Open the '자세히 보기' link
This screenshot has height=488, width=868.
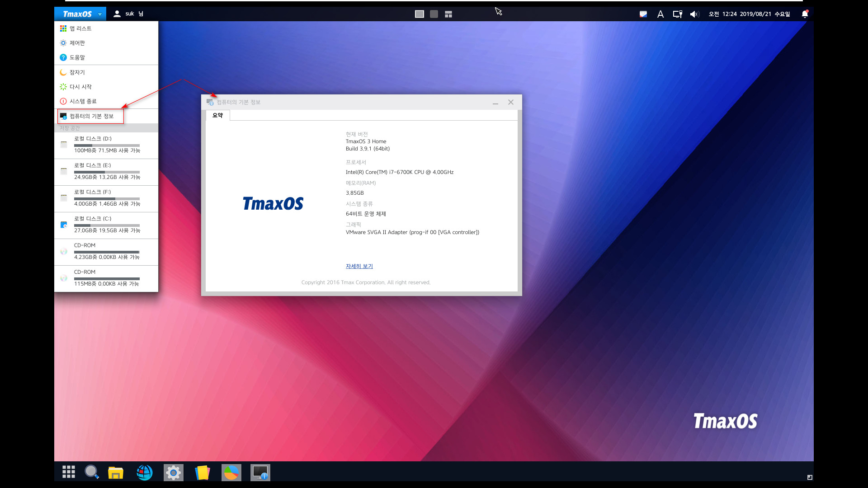(359, 266)
